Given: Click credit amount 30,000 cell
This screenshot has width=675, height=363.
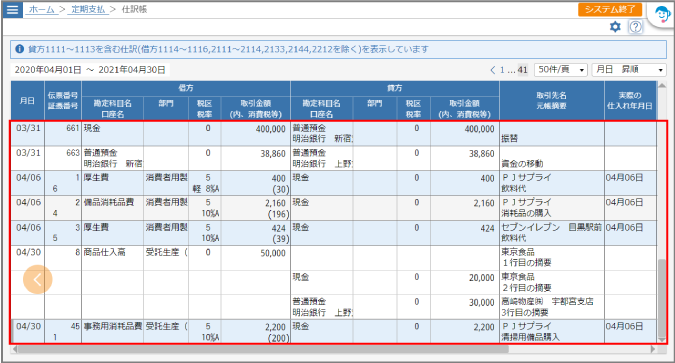Looking at the screenshot, I should point(465,307).
